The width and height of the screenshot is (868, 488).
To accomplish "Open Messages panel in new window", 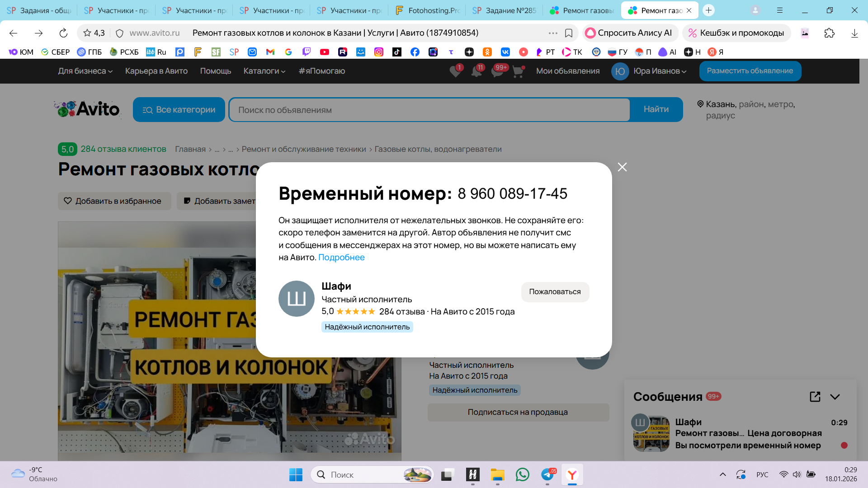I will (815, 397).
